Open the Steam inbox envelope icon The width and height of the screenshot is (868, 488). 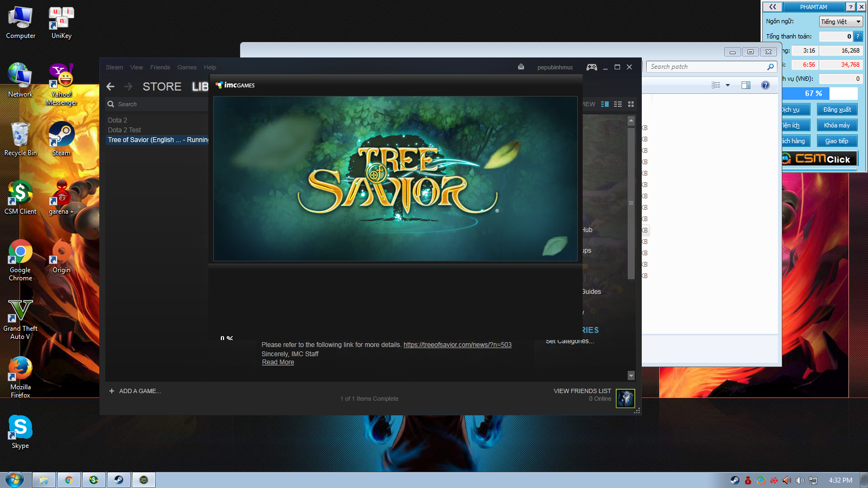[x=521, y=67]
